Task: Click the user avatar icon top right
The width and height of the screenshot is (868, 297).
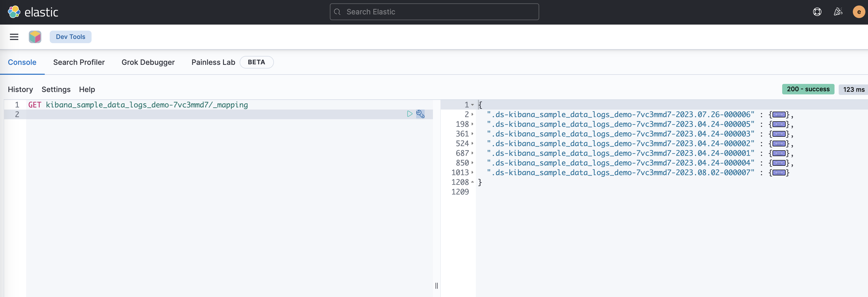Action: click(x=858, y=12)
